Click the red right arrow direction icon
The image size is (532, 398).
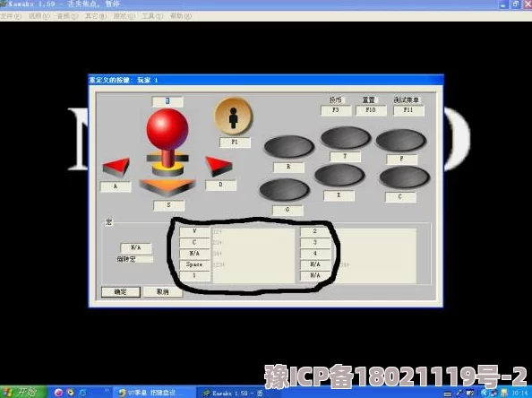click(219, 166)
